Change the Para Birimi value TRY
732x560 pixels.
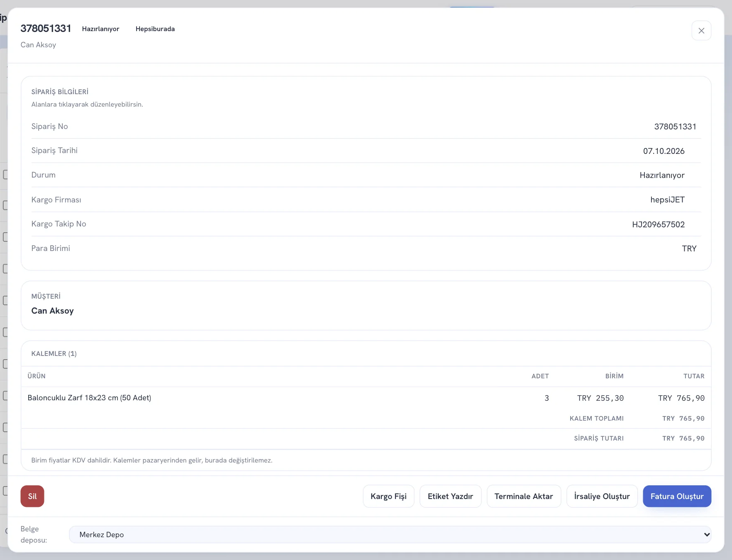click(x=689, y=248)
